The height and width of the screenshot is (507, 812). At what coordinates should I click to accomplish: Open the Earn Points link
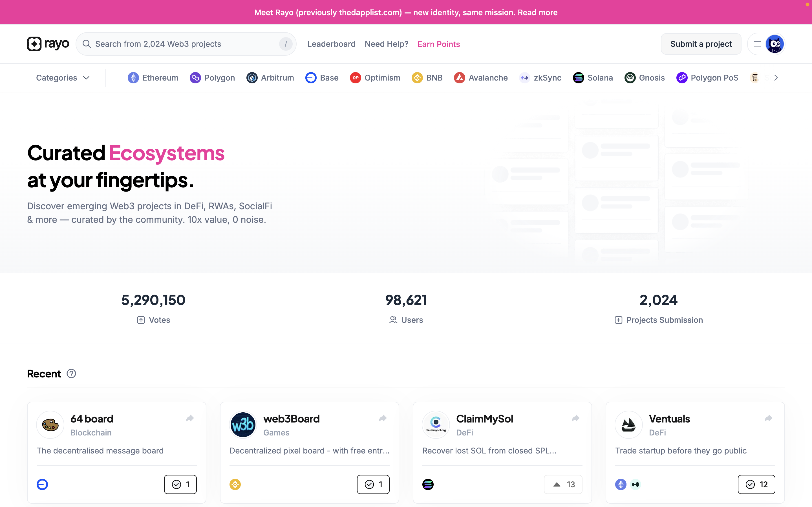438,44
